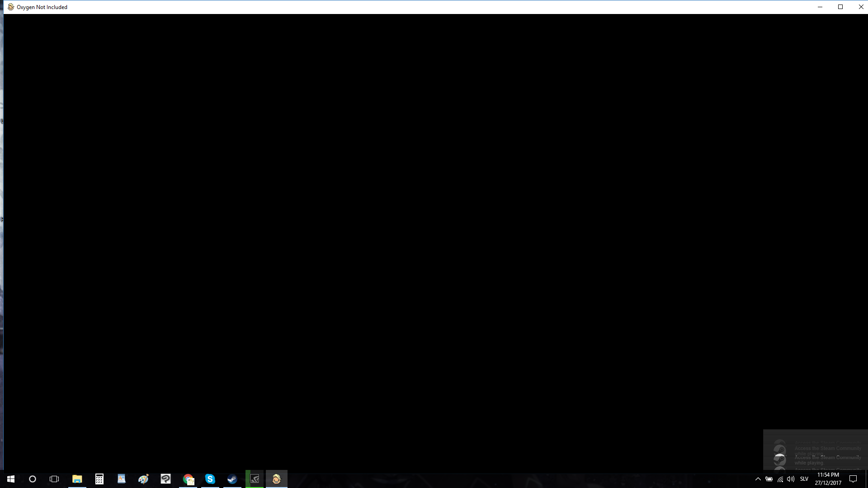Click the volume speaker tray icon
The width and height of the screenshot is (868, 488).
(x=791, y=479)
